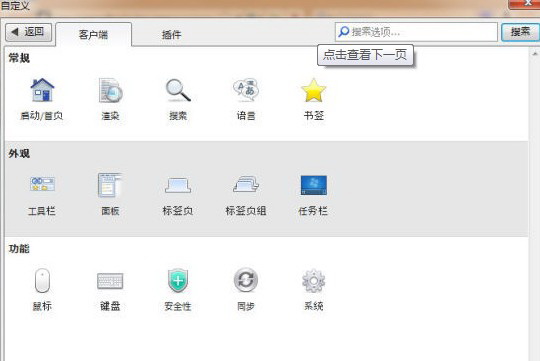This screenshot has height=361, width=540.
Task: Open the 语言 language icon
Action: [246, 90]
